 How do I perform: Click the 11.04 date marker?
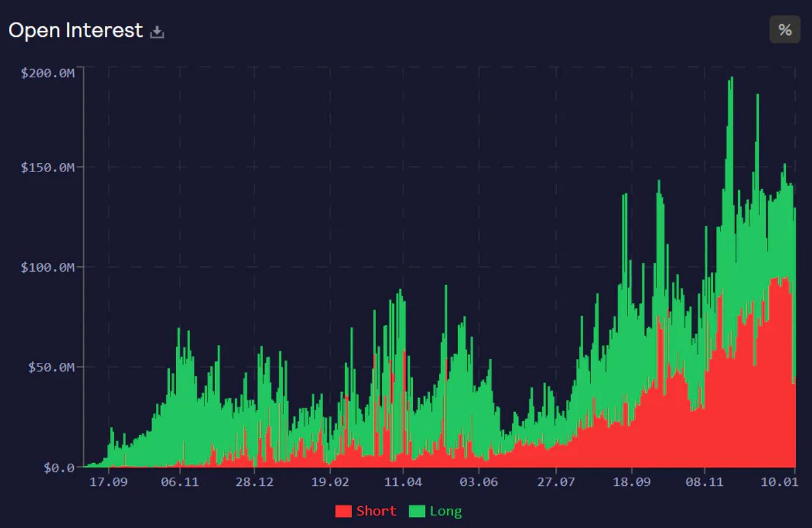403,482
